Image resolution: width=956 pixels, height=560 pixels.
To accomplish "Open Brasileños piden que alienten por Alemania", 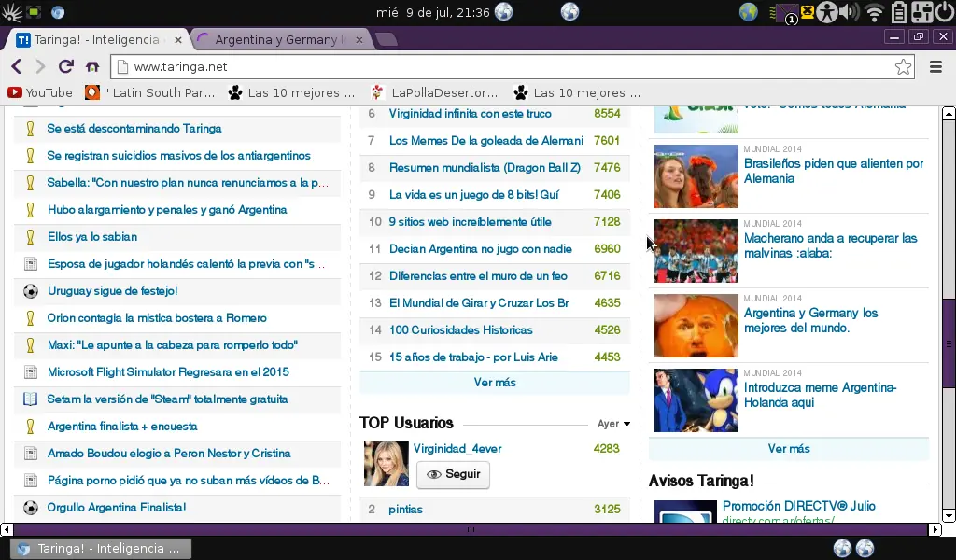I will (x=834, y=171).
